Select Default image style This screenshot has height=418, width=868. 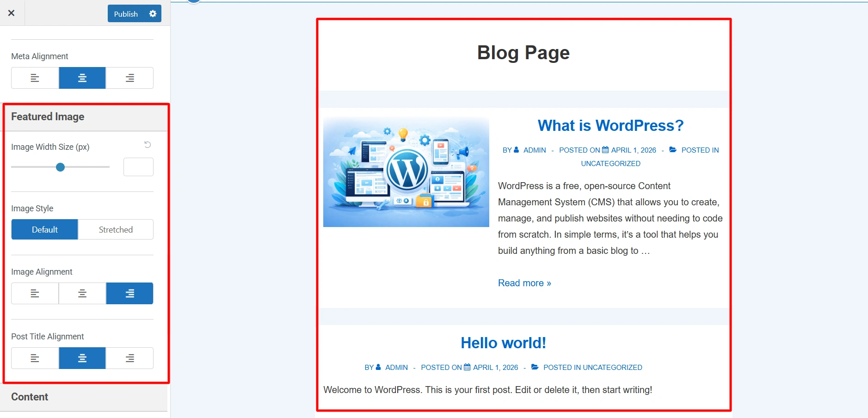pyautogui.click(x=45, y=230)
